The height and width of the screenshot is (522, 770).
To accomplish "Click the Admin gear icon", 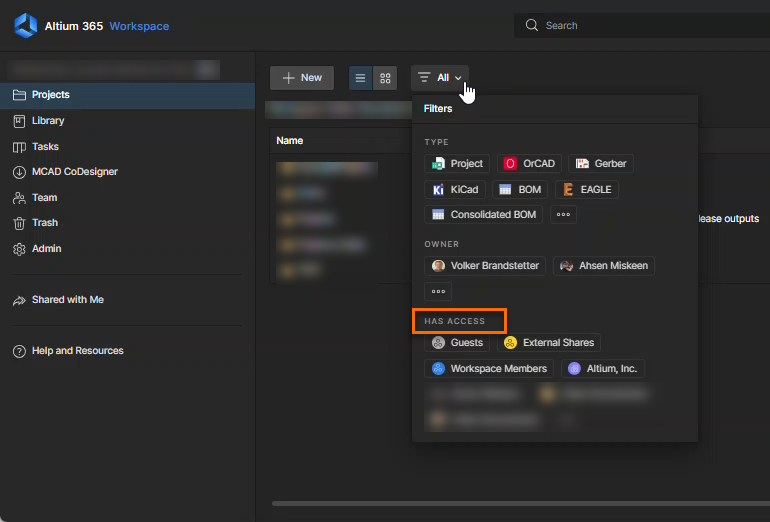I will click(19, 249).
